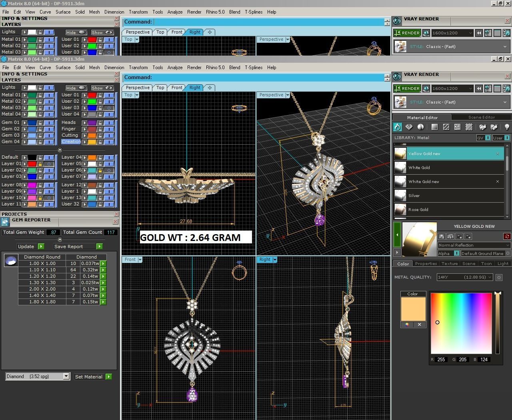This screenshot has width=512, height=420.
Task: Click the round diamond gem icon in reporter
Action: click(11, 261)
